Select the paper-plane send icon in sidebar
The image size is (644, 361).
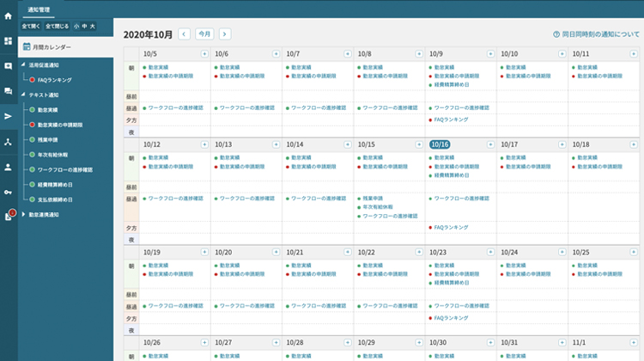(9, 116)
